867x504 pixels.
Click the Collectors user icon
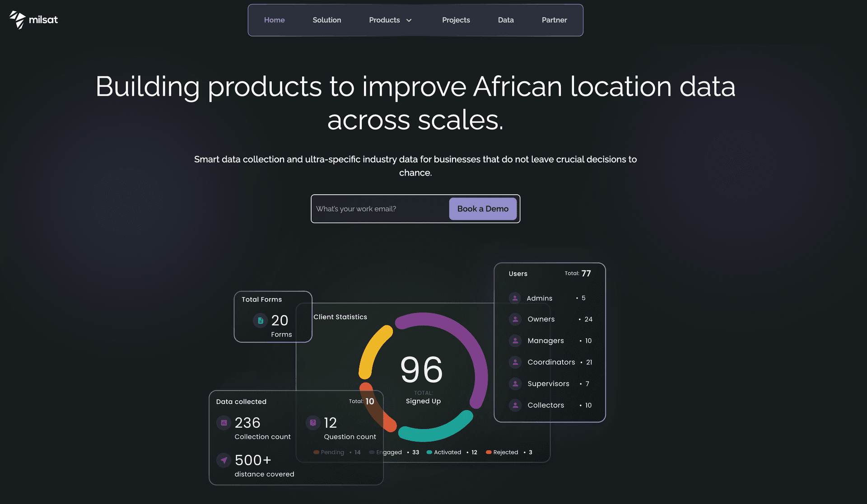coord(515,405)
